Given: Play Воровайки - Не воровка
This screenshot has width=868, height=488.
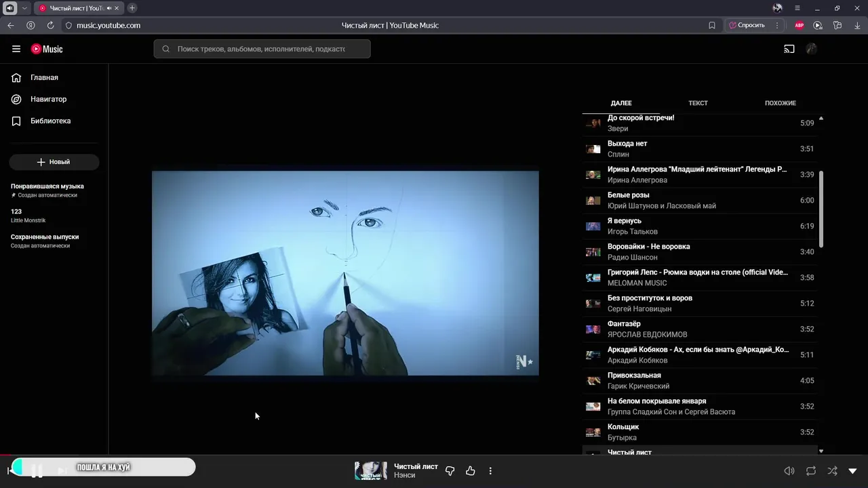Looking at the screenshot, I should click(x=700, y=251).
